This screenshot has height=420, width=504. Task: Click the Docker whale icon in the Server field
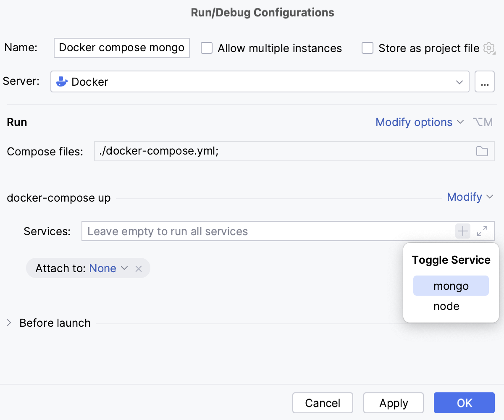coord(62,81)
